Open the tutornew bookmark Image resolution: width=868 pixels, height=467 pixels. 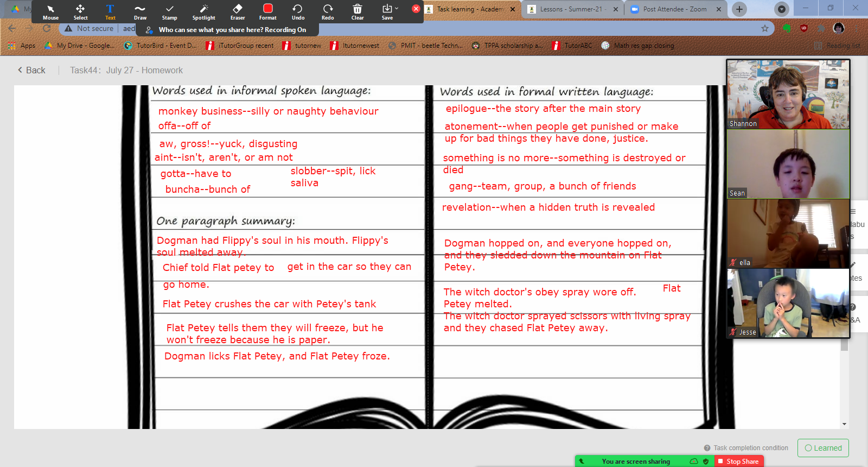302,46
